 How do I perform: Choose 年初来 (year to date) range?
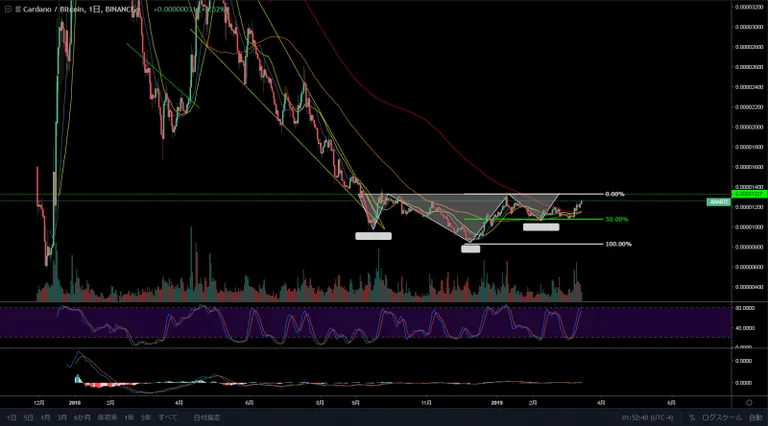[x=107, y=418]
